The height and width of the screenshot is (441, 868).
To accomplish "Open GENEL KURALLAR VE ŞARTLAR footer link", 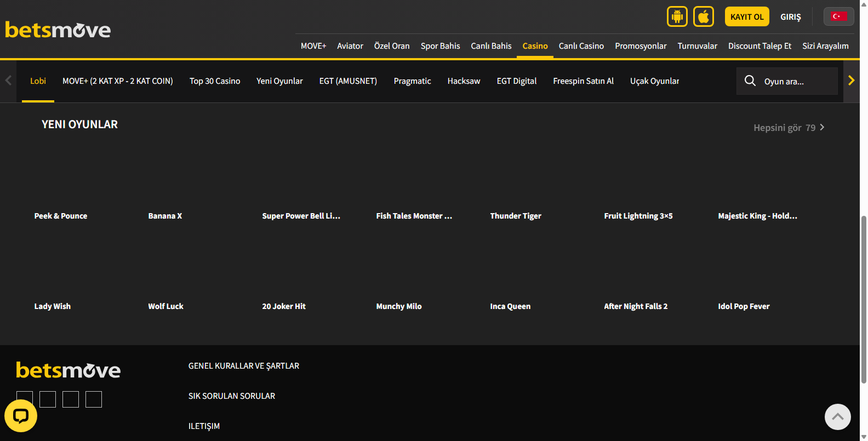I will click(x=244, y=366).
